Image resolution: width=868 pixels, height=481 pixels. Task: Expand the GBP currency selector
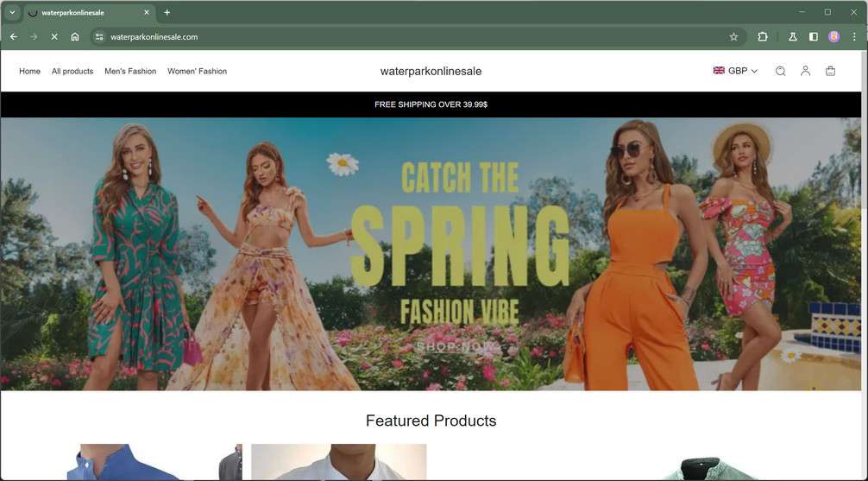tap(735, 70)
